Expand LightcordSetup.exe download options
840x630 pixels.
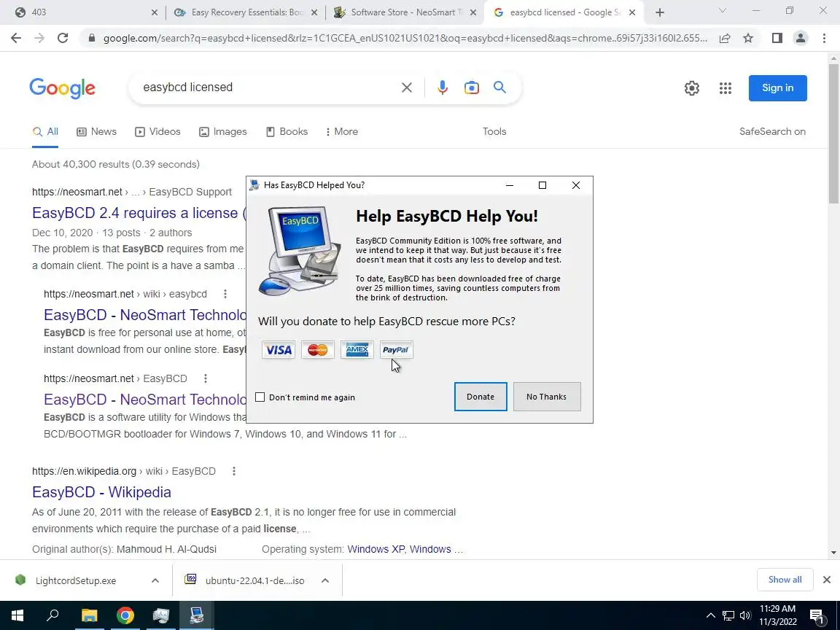tap(155, 580)
